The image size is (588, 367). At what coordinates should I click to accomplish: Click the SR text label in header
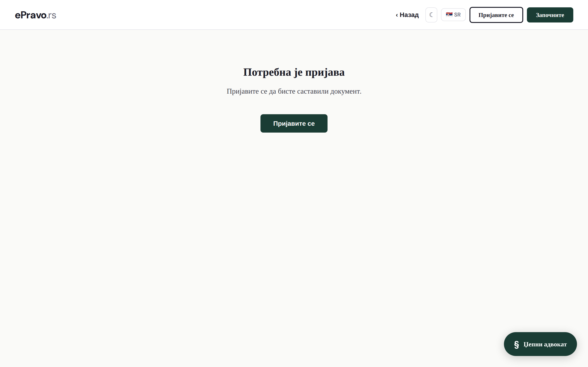[x=457, y=15]
